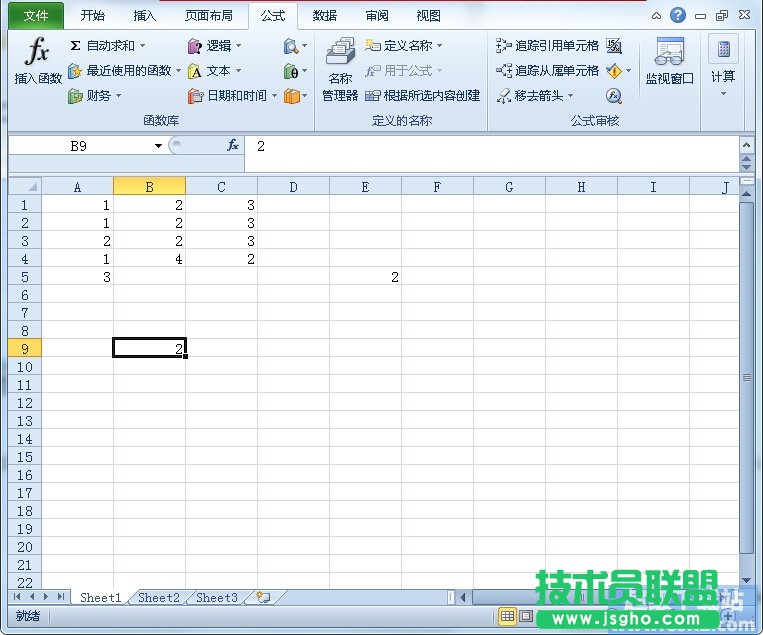Viewport: 763px width, 635px height.
Task: Click cell E5 containing value 2
Action: 366,277
